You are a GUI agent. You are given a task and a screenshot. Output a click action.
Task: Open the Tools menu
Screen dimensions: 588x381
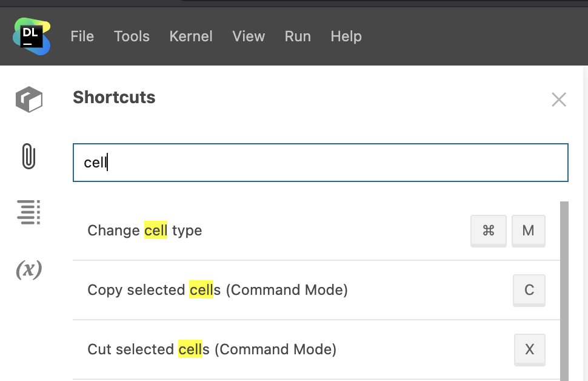coord(132,36)
